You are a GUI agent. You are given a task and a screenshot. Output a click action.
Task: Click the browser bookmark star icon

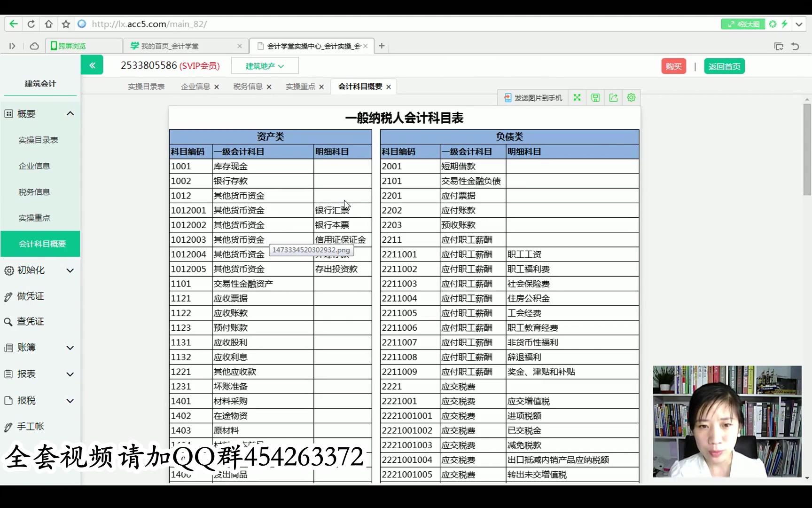[65, 24]
